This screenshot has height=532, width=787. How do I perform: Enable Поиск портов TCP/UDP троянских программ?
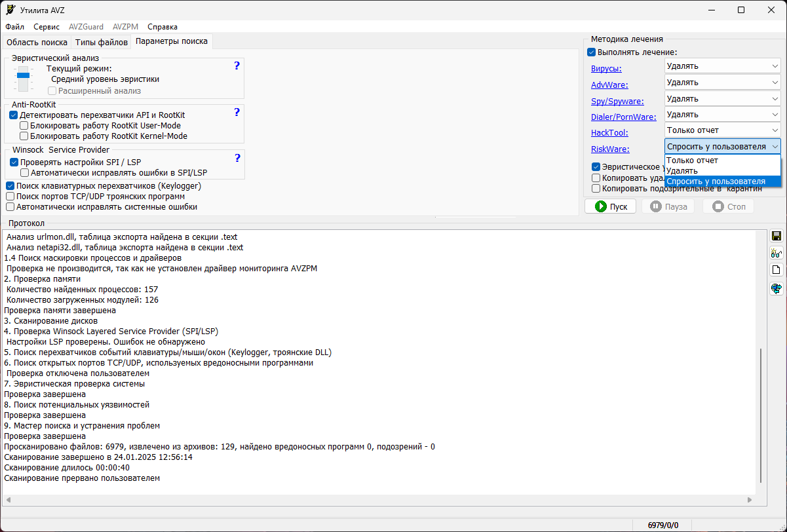point(10,196)
